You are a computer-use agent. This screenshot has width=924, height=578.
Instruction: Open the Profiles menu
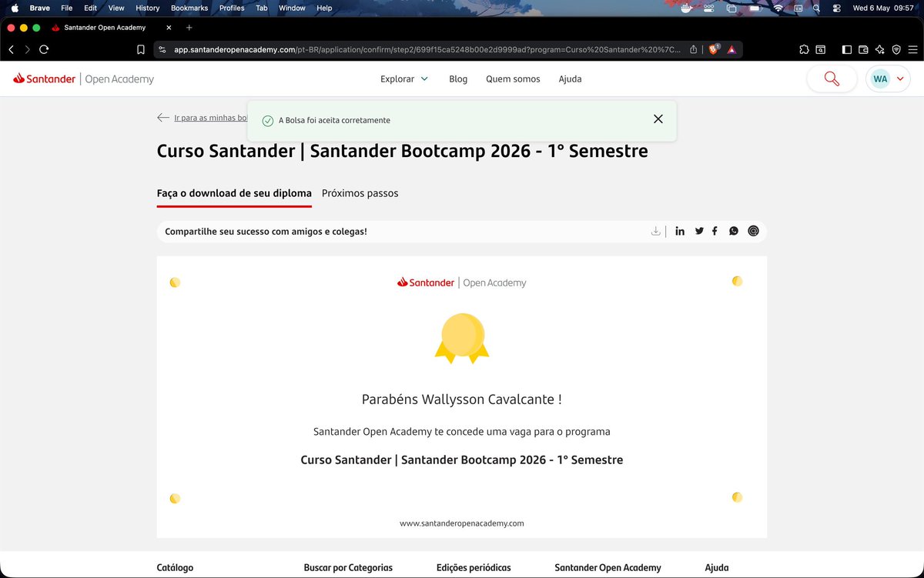tap(232, 8)
